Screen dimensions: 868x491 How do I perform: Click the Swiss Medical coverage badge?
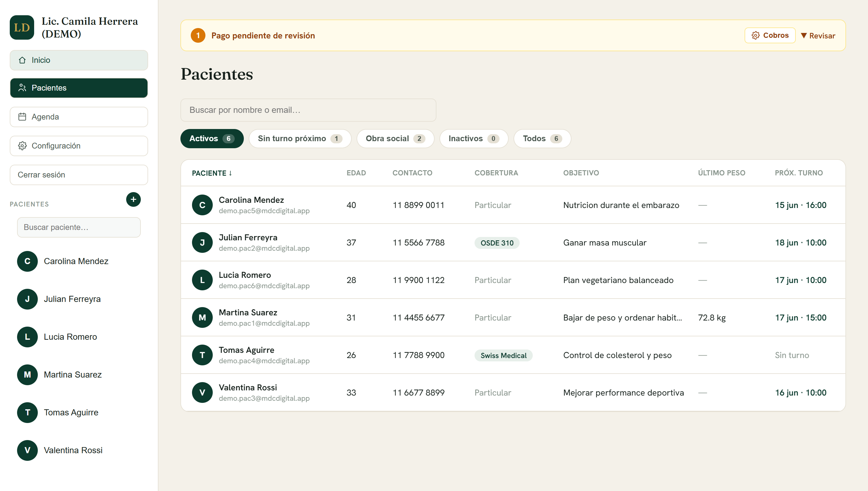[x=503, y=355]
